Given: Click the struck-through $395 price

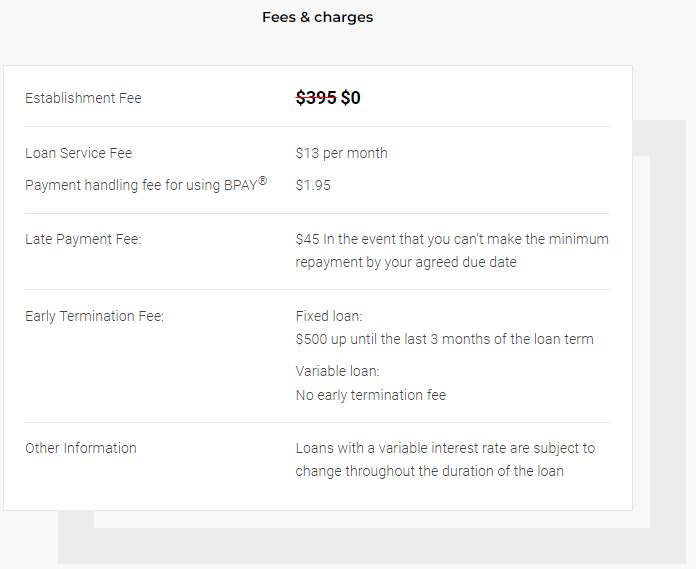Looking at the screenshot, I should tap(316, 98).
